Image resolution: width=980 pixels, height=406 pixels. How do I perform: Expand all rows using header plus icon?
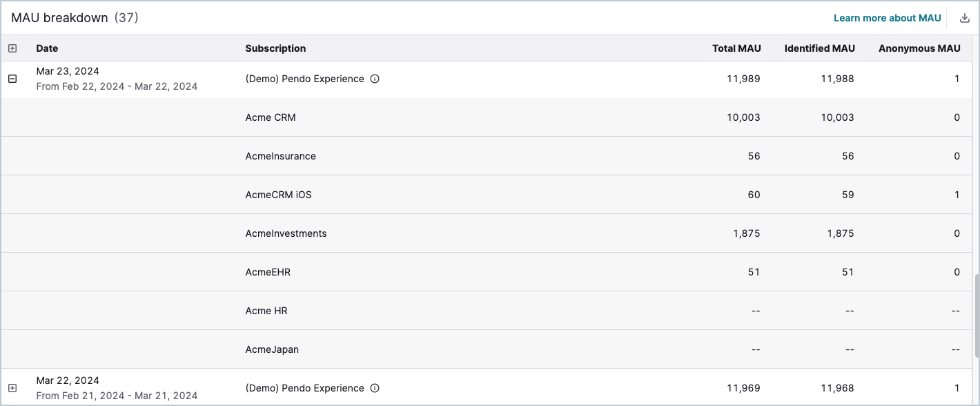click(12, 48)
